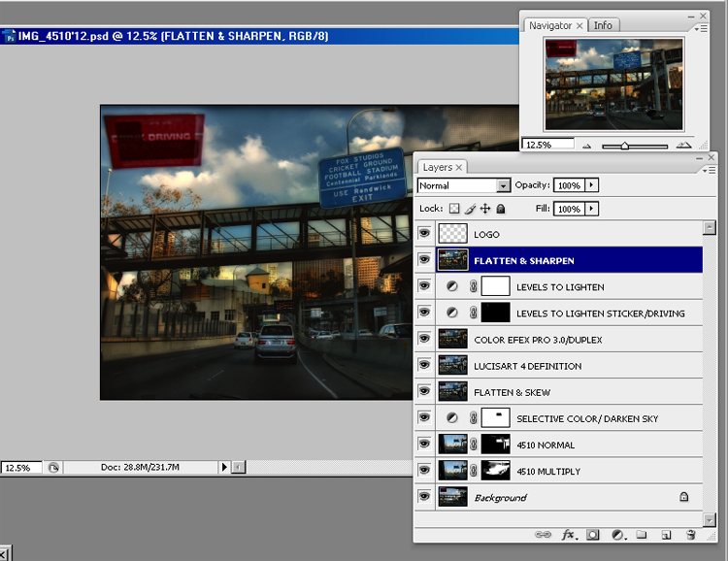Click mask link icon on LEVELS TO LIGHTEN layer
The height and width of the screenshot is (561, 728).
click(x=474, y=286)
